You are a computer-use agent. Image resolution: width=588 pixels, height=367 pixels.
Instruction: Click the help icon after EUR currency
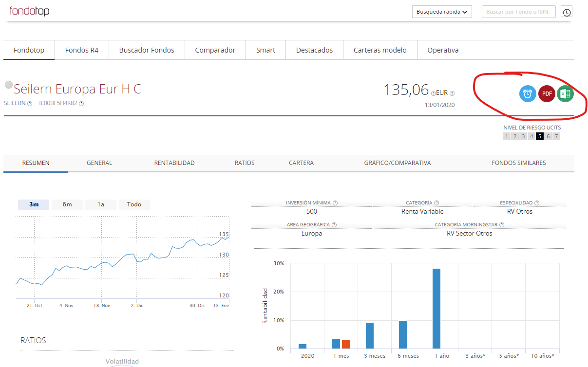pos(452,93)
